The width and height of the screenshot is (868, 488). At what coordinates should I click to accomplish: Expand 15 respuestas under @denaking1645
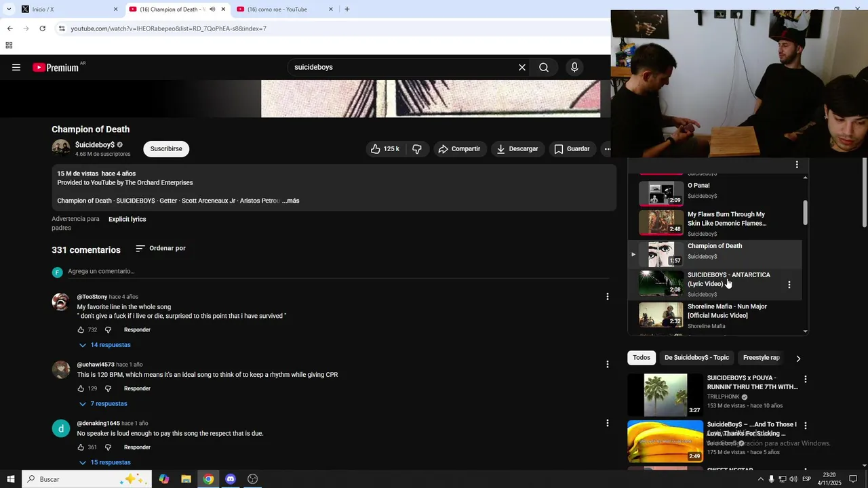pos(105,462)
